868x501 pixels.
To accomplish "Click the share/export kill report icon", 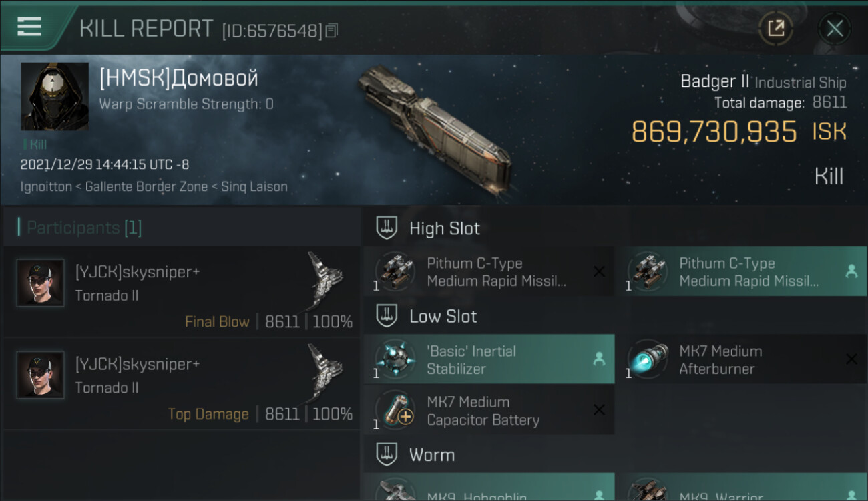I will tap(776, 28).
